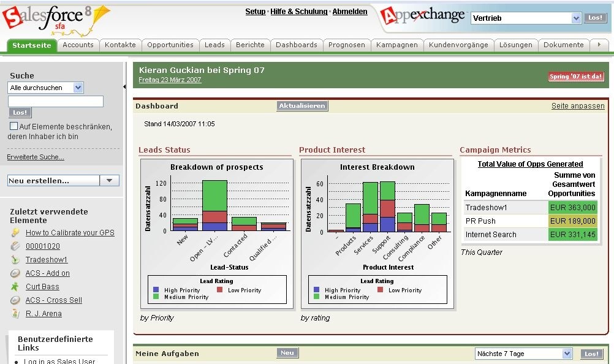Click the opportunity icon beside "ACS - Cross Sell"
The image size is (614, 364).
13,300
